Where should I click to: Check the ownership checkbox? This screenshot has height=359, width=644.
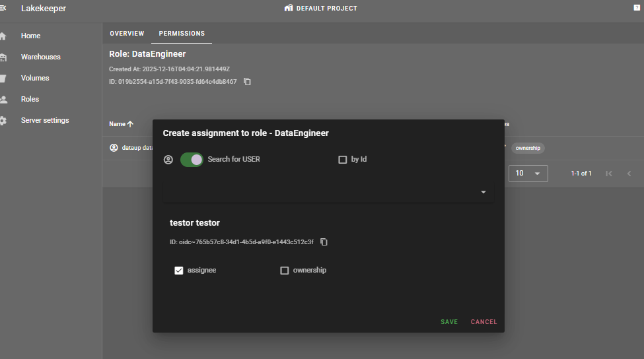tap(285, 271)
